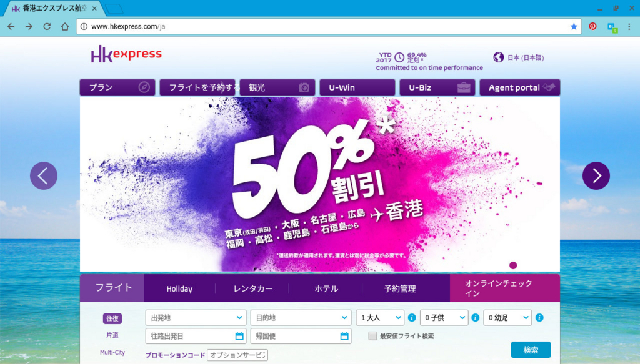
Task: Open a new browser tab
Action: (114, 9)
